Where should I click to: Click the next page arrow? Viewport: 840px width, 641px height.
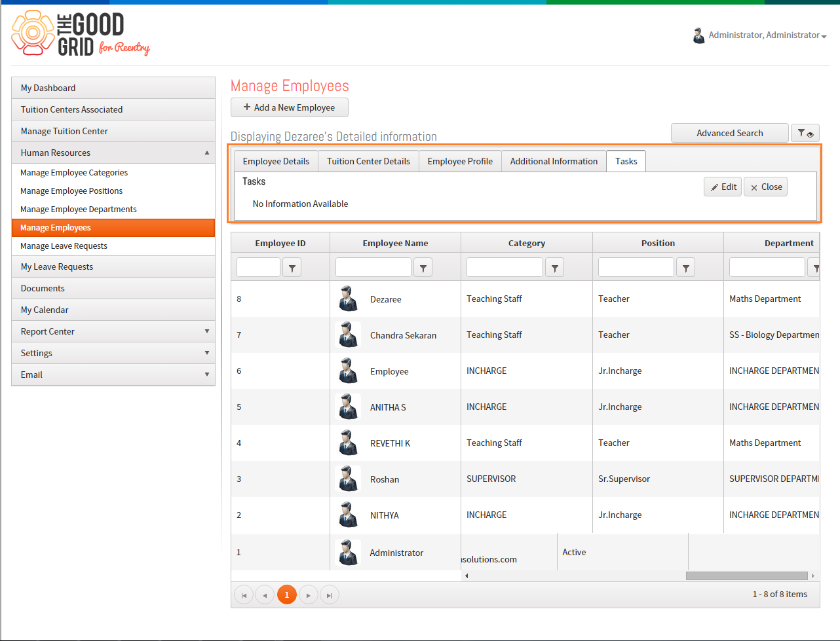[308, 595]
